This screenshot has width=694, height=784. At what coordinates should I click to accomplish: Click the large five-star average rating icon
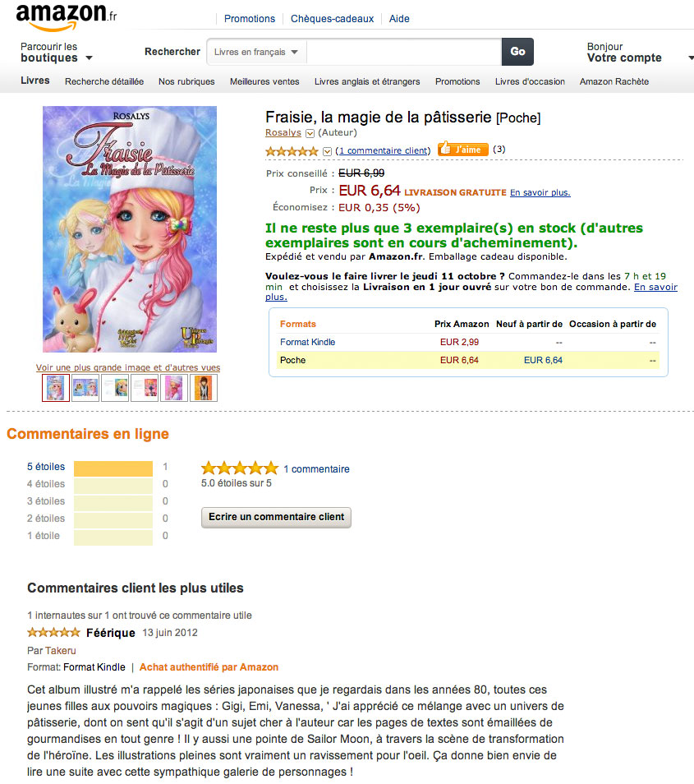[240, 468]
